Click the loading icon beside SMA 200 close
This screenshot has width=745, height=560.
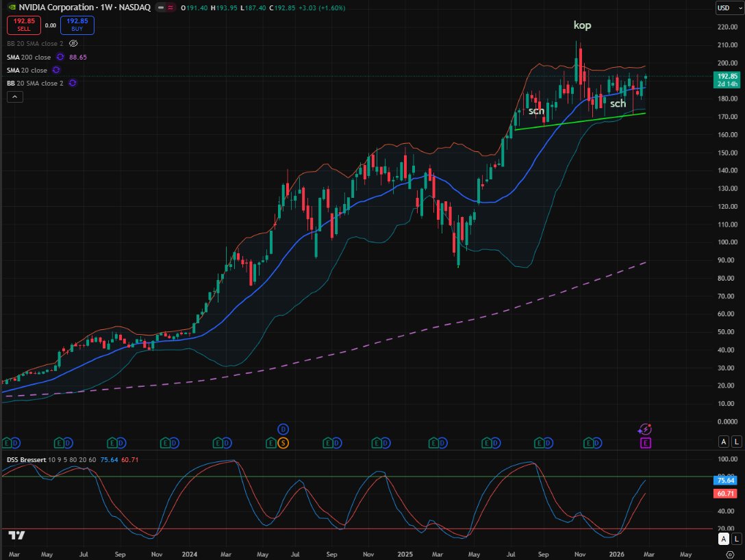coord(60,57)
